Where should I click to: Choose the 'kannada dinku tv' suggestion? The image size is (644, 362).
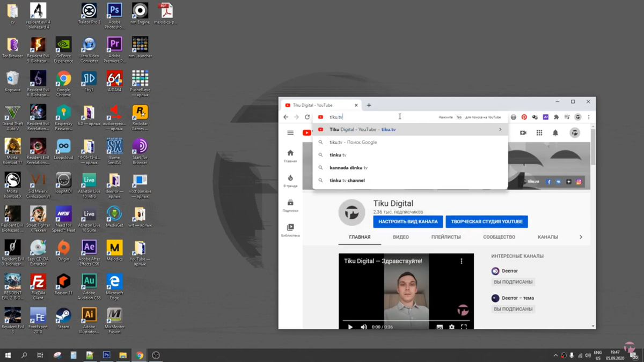(410, 168)
